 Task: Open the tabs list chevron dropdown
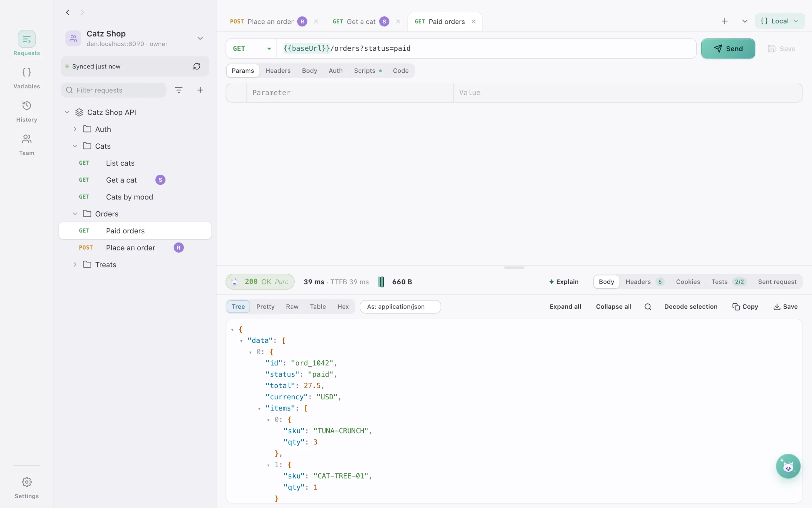pos(745,21)
